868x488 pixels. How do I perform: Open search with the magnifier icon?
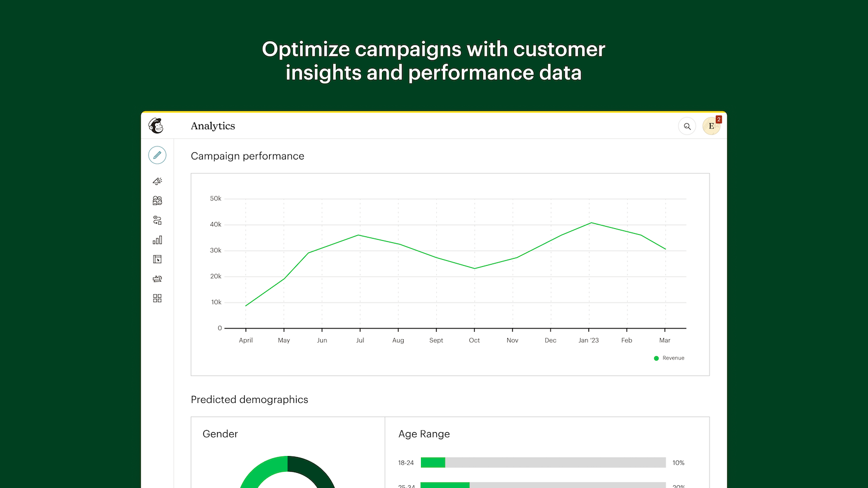click(x=687, y=126)
